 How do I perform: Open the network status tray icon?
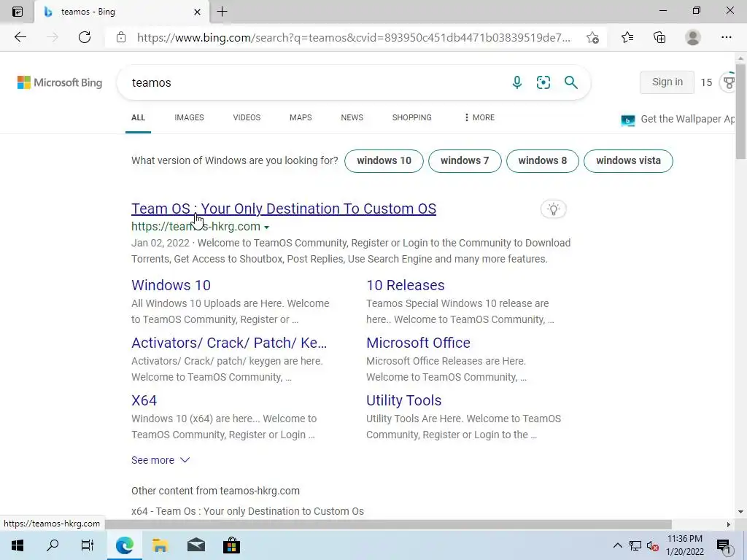pyautogui.click(x=635, y=545)
